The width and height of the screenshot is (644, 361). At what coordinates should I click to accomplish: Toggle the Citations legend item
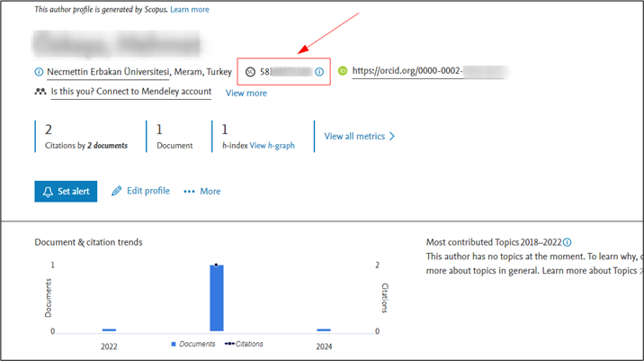(244, 344)
